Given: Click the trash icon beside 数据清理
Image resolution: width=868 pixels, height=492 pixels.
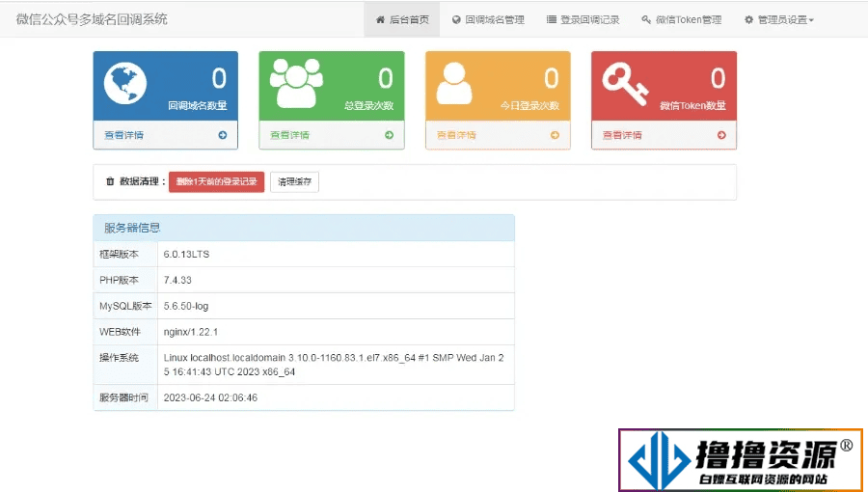Looking at the screenshot, I should pos(110,181).
